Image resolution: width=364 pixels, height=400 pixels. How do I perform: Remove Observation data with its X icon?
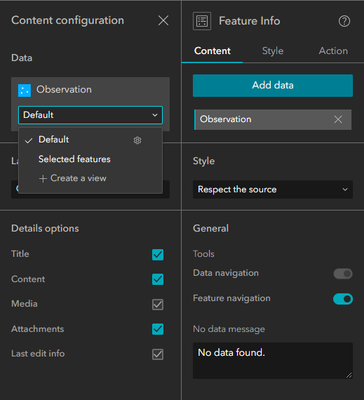coord(338,119)
